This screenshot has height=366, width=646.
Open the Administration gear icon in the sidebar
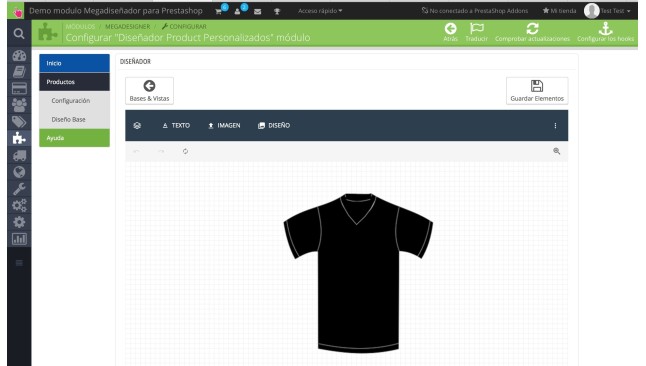click(19, 222)
